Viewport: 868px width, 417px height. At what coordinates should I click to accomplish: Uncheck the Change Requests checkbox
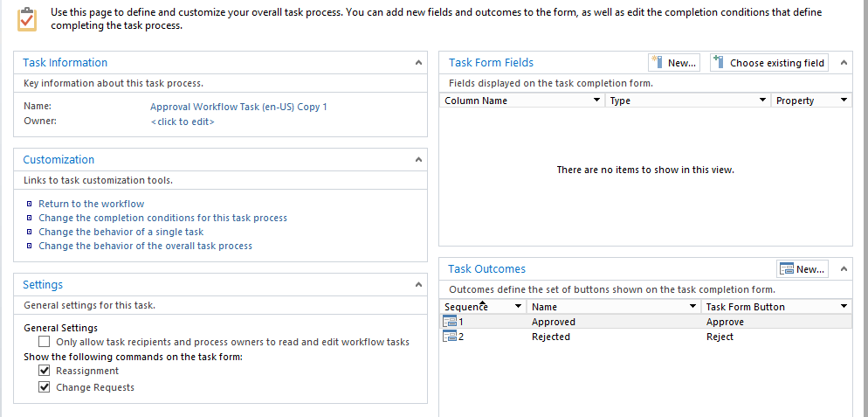45,387
